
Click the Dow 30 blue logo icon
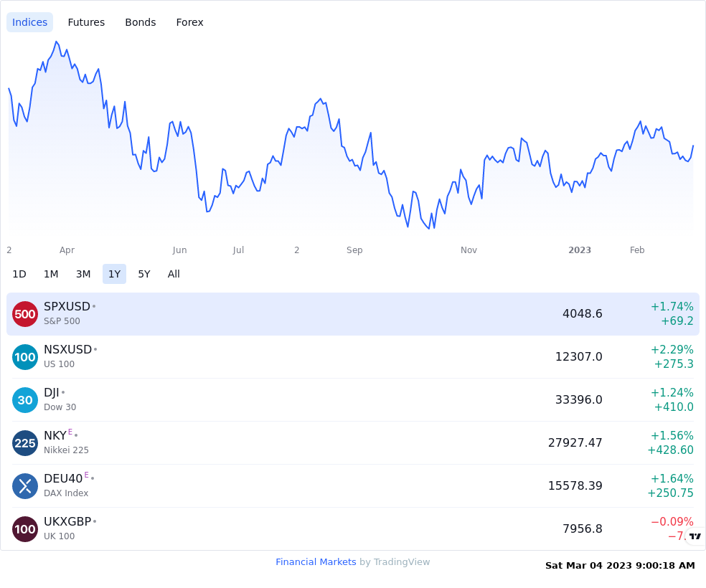(25, 400)
